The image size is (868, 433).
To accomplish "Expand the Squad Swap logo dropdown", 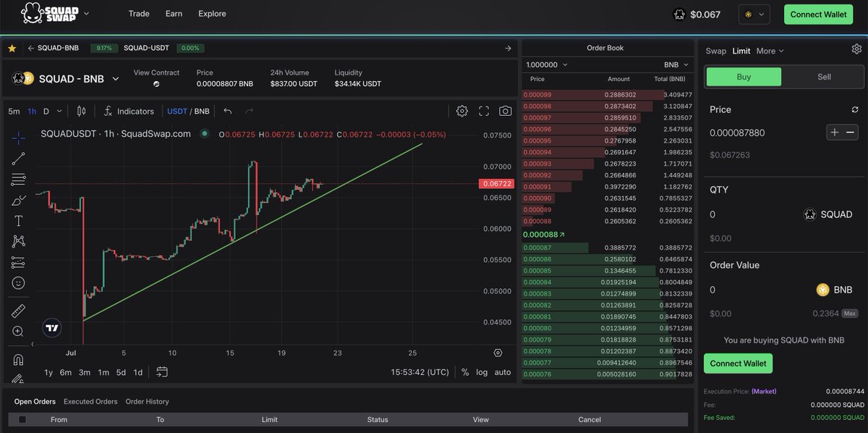I will pos(87,13).
